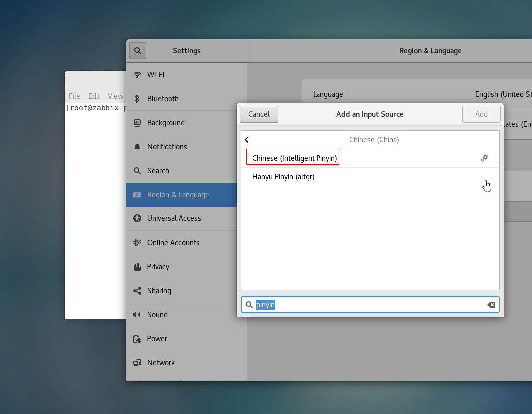Click the Background monitor icon
532x414 pixels.
137,123
